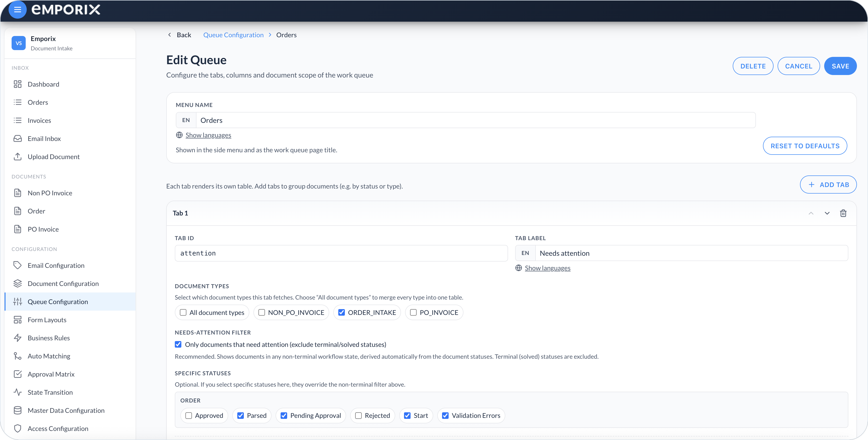Click the Auto Matching branch icon
This screenshot has height=440, width=868.
pyautogui.click(x=18, y=356)
